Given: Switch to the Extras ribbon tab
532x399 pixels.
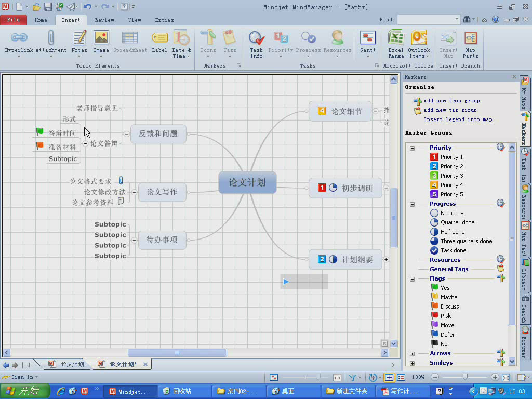Looking at the screenshot, I should (165, 20).
